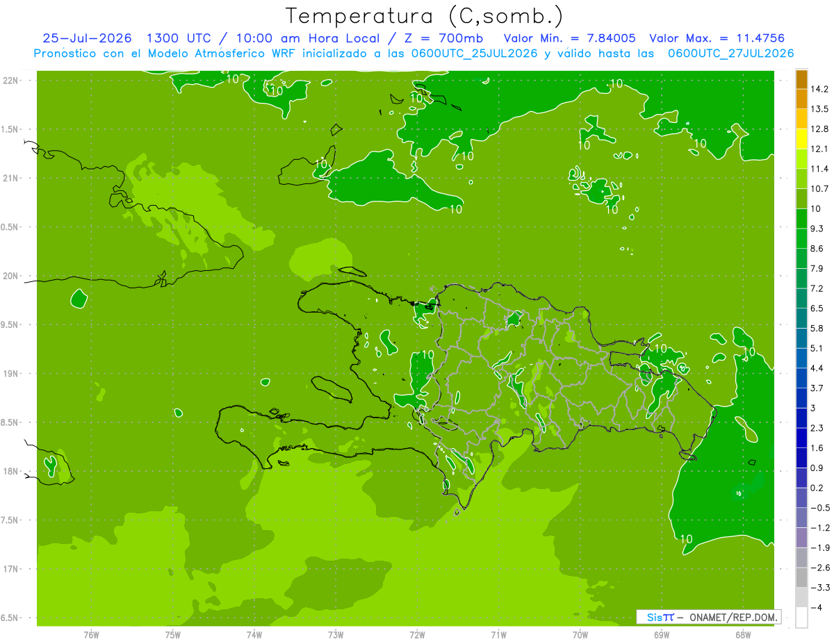
Task: Click the blue swatch between 3.7 and 4.4
Action: 801,378
